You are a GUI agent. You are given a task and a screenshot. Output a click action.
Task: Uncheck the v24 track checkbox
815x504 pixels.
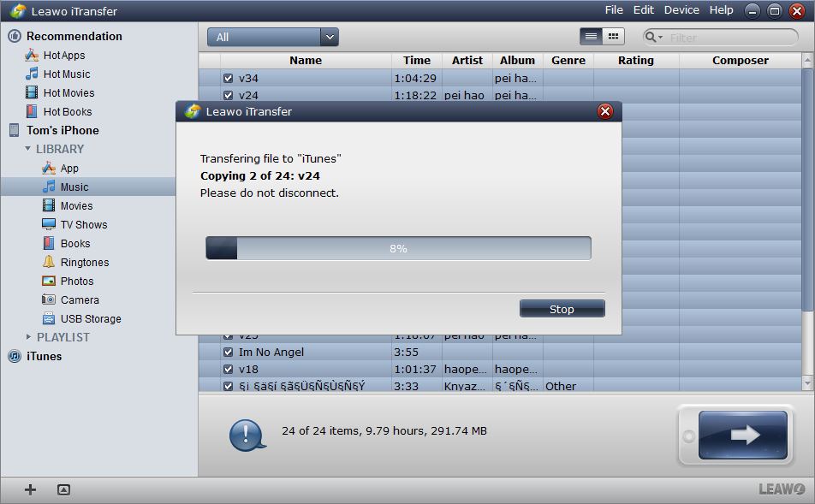[228, 95]
